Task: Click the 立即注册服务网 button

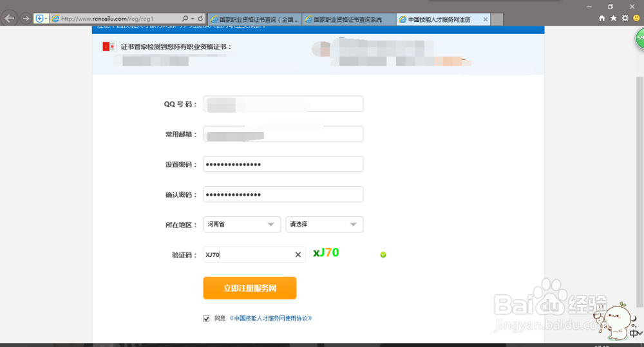Action: [250, 288]
